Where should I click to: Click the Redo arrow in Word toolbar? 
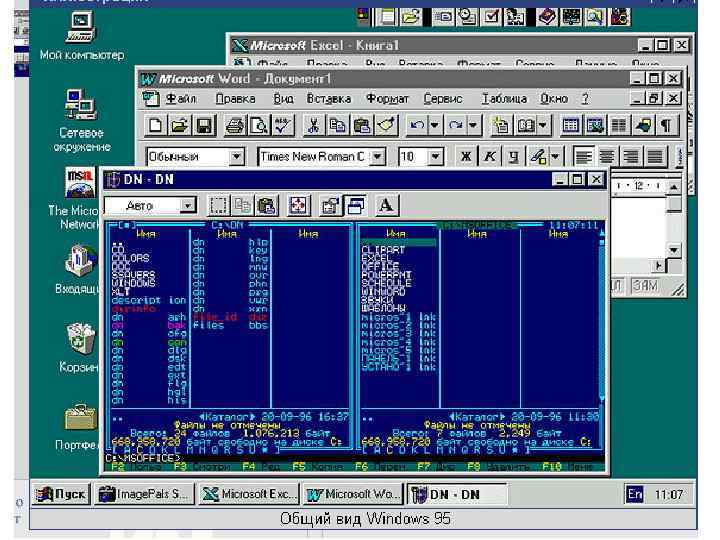pos(456,125)
